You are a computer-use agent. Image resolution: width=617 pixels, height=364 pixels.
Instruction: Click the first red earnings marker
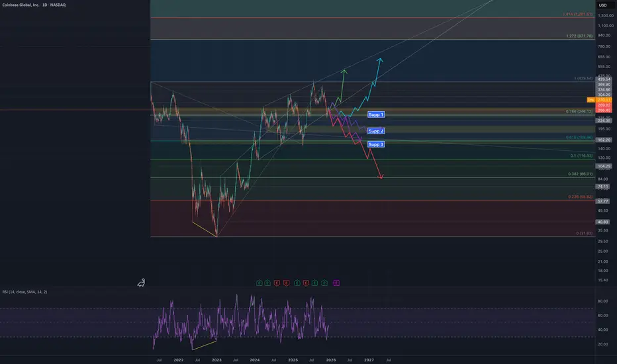(x=277, y=283)
